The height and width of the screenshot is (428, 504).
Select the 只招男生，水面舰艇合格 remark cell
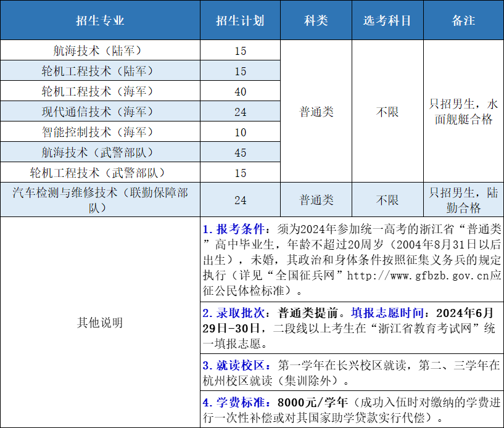click(x=463, y=112)
